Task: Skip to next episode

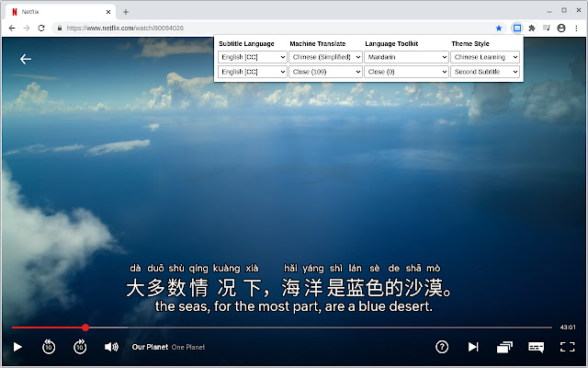Action: click(473, 347)
